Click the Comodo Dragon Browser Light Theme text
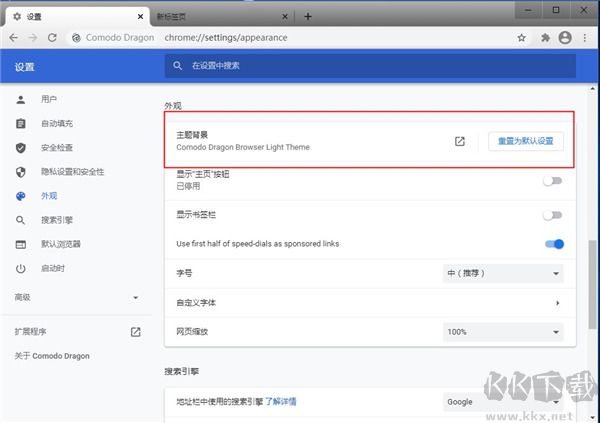The image size is (600, 423). pyautogui.click(x=243, y=147)
